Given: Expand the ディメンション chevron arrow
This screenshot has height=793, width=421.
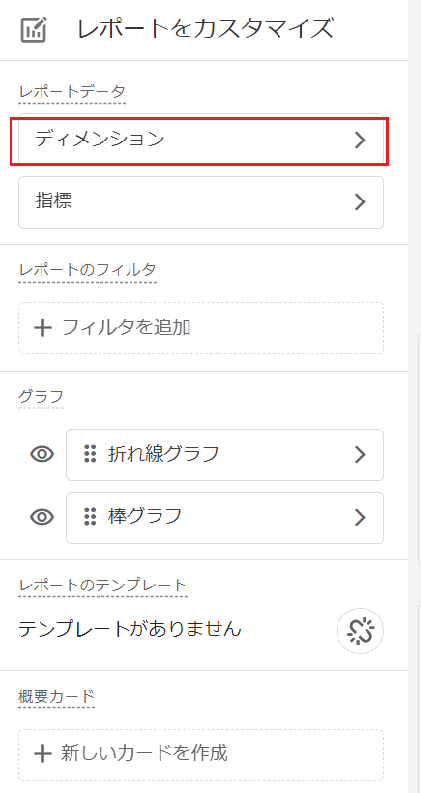Looking at the screenshot, I should [360, 140].
